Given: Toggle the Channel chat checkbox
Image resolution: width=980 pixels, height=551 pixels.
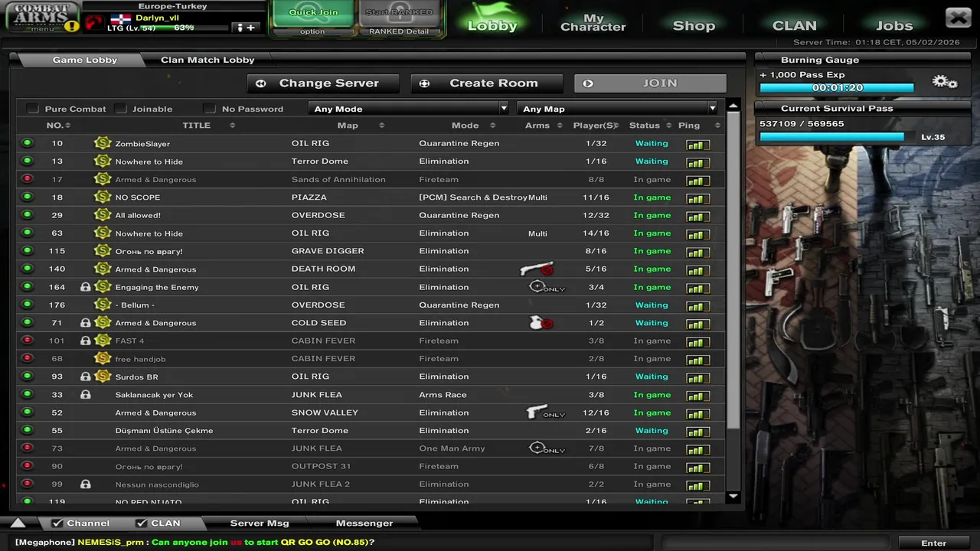Looking at the screenshot, I should tap(57, 523).
